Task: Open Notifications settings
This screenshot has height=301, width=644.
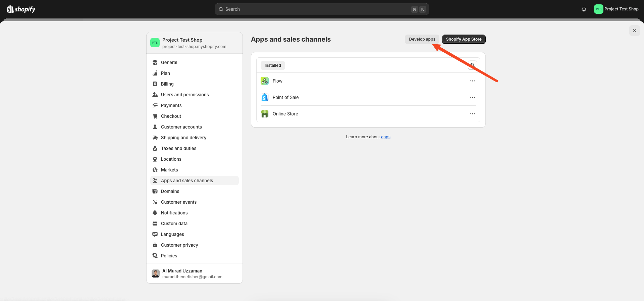Action: pos(195,213)
